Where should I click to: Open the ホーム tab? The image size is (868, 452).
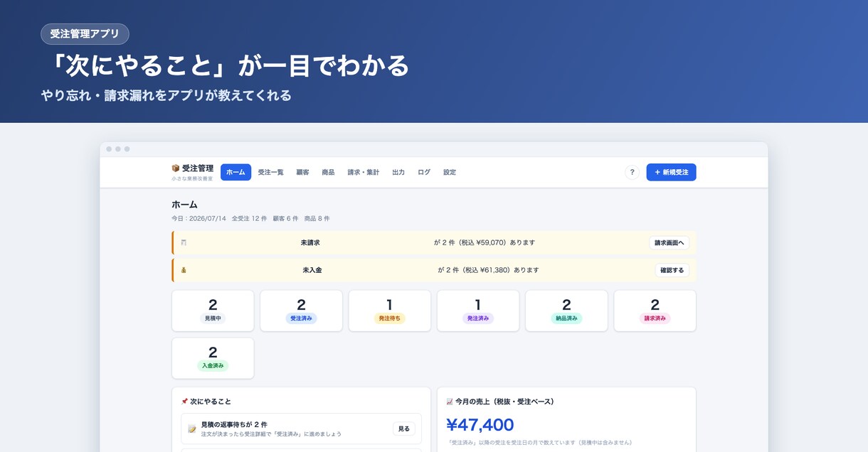pos(235,172)
